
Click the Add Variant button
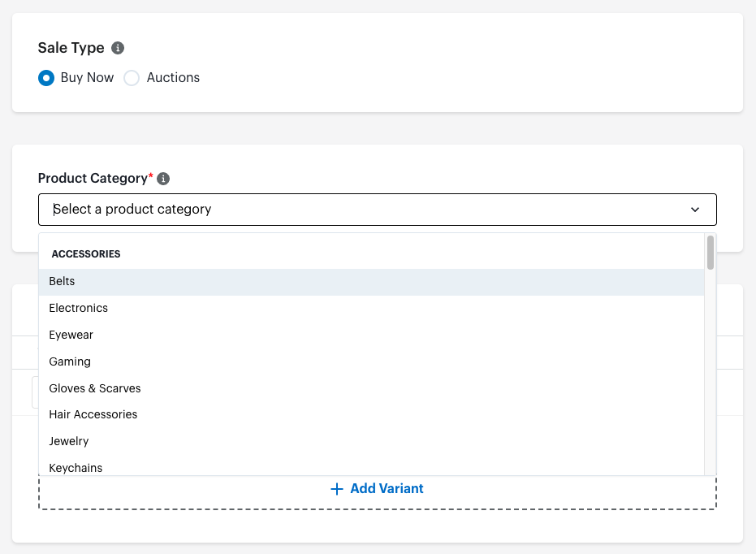(377, 488)
